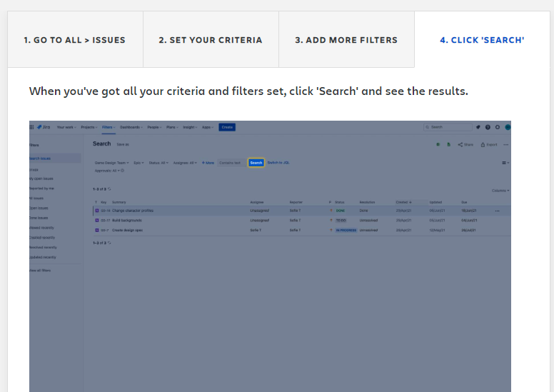Screen dimensions: 554x392
Task: Switch to the '2. Set Your Criteria' tab
Action: [211, 39]
